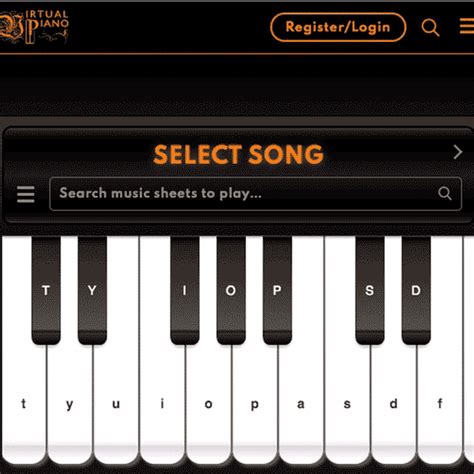Click the magnifier inside song search box
Viewport: 474px width, 474px height.
coord(445,193)
